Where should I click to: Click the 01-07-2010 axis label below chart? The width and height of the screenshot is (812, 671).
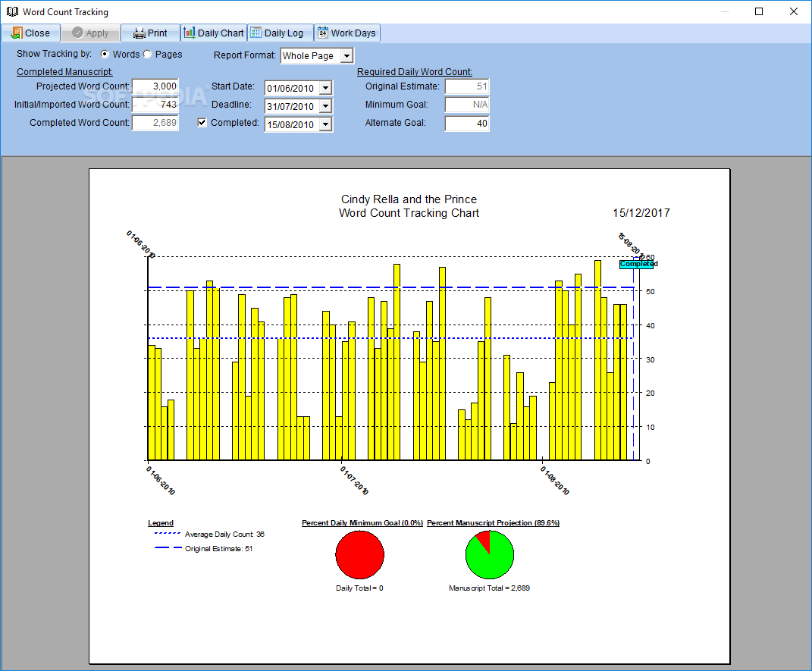[x=354, y=481]
